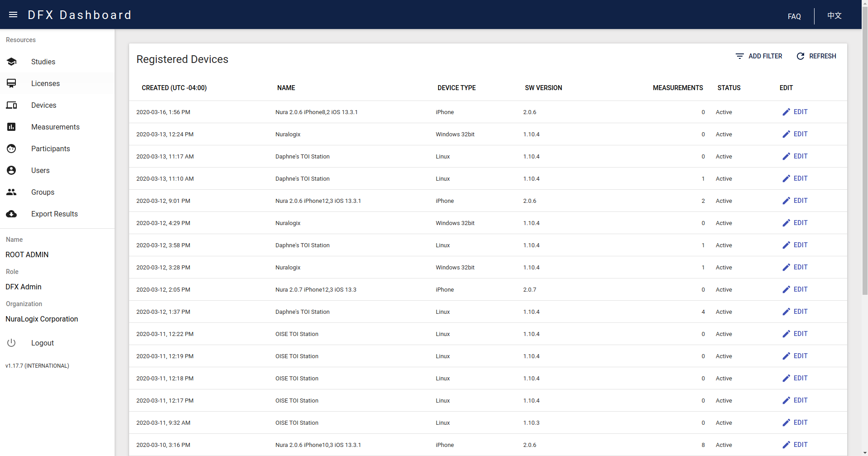Open the FAQ link
The height and width of the screenshot is (456, 868).
point(794,16)
